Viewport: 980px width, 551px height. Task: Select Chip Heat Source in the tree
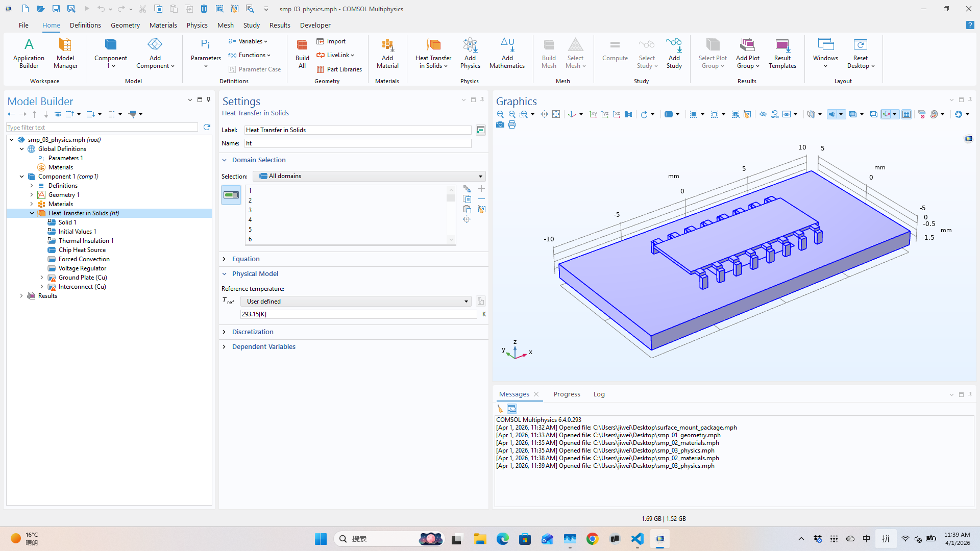click(x=82, y=249)
